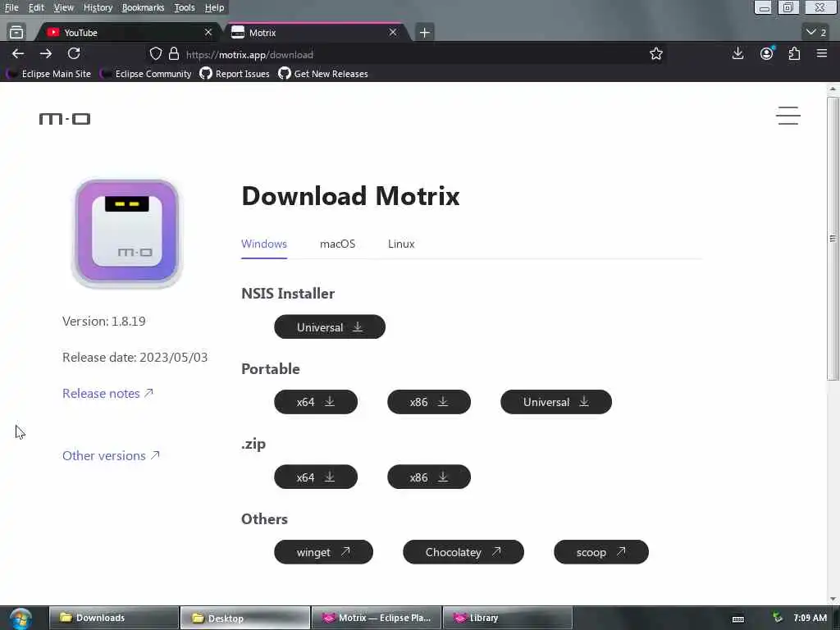Select the Windows platform tab
Viewport: 840px width, 630px height.
pos(264,244)
